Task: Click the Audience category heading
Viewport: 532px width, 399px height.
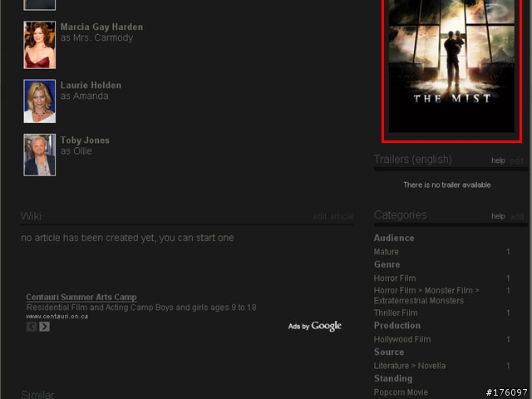Action: click(394, 238)
